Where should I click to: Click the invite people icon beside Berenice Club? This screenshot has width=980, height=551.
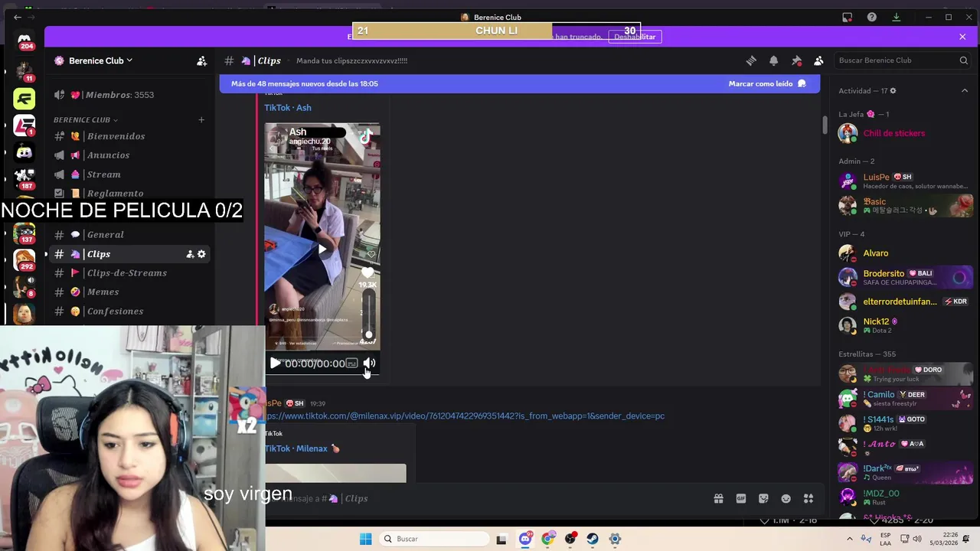(201, 60)
